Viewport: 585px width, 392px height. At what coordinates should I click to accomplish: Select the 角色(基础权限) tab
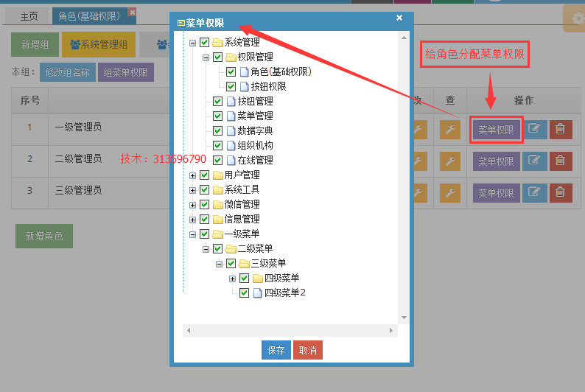coord(90,16)
